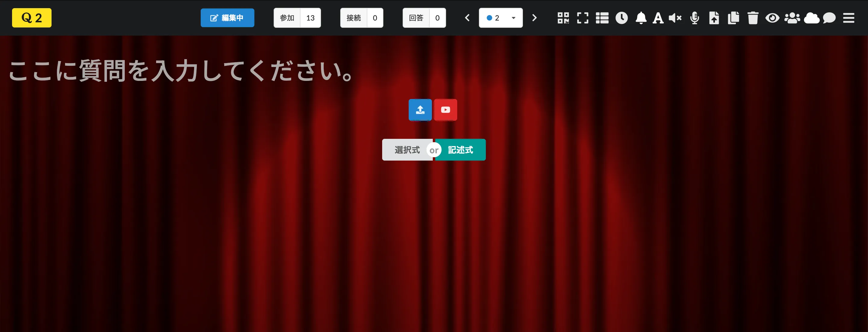Toggle the eye visibility icon
The width and height of the screenshot is (868, 332).
[772, 18]
